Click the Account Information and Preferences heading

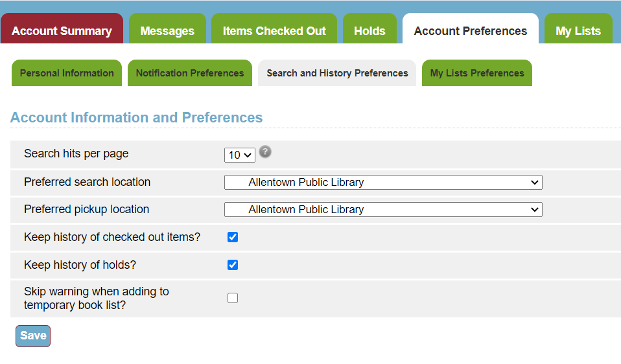[x=136, y=117]
